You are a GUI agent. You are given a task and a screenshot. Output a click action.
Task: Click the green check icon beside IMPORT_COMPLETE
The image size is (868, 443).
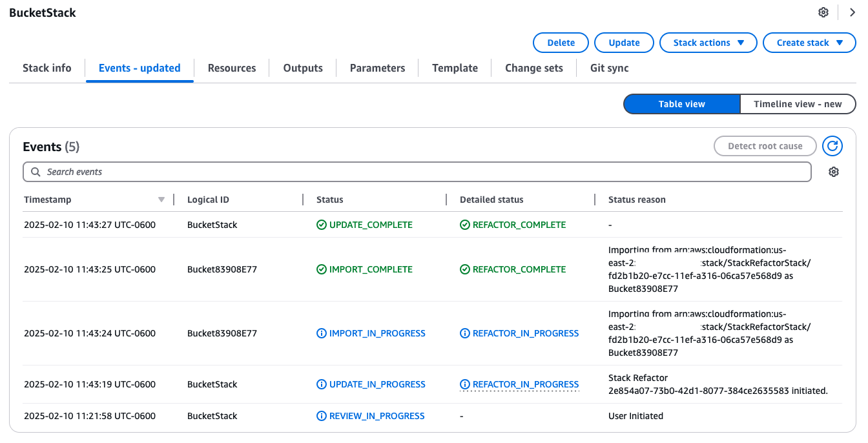point(321,270)
